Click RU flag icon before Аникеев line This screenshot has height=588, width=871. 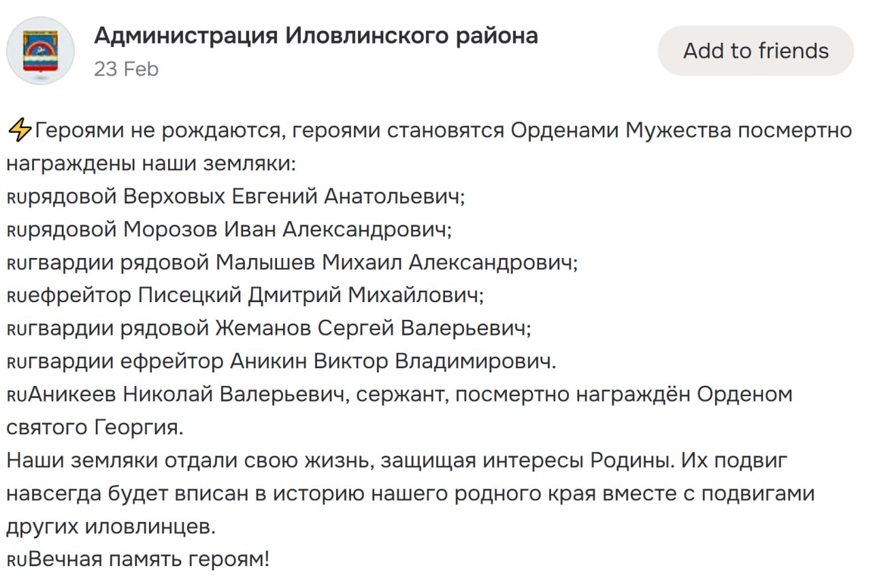(x=18, y=395)
